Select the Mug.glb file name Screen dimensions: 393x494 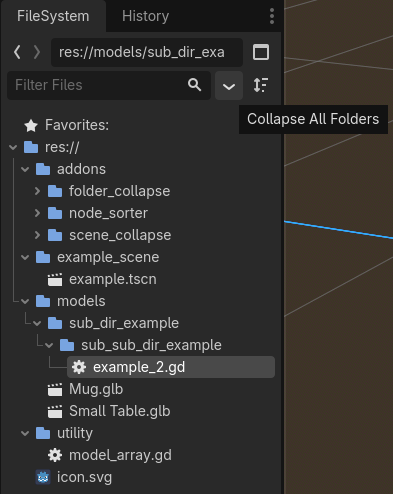tap(96, 389)
